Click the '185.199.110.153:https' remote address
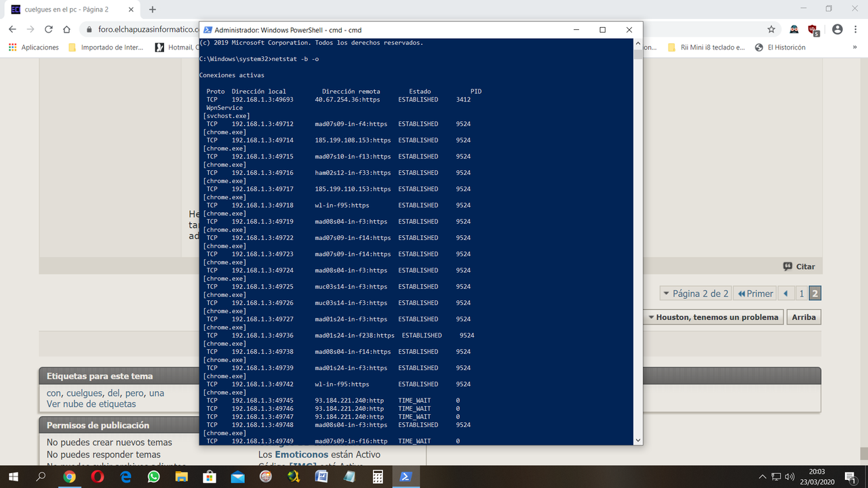Image resolution: width=868 pixels, height=488 pixels. point(353,189)
